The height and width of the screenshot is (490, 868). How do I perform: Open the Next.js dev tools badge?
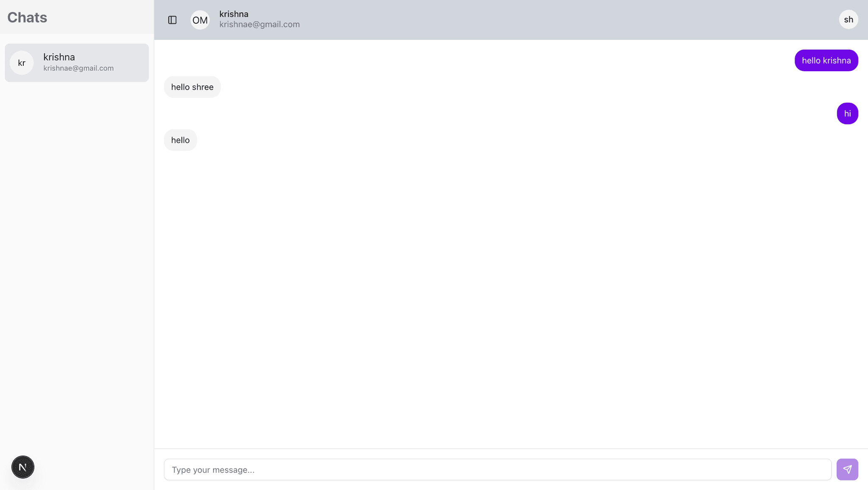point(23,467)
